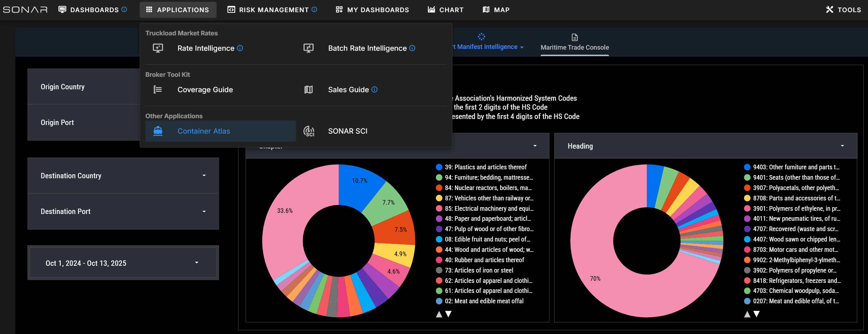
Task: Switch to the Maritime Trade Console tab
Action: tap(575, 47)
